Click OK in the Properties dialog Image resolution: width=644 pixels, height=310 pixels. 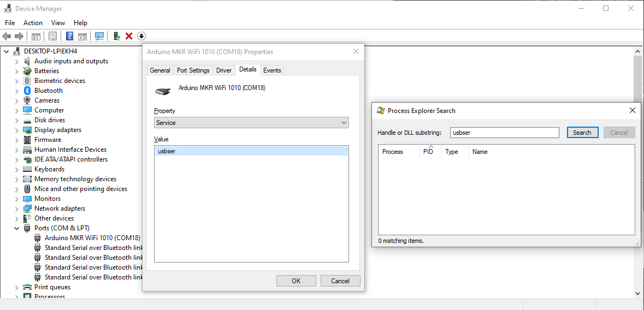coord(296,281)
